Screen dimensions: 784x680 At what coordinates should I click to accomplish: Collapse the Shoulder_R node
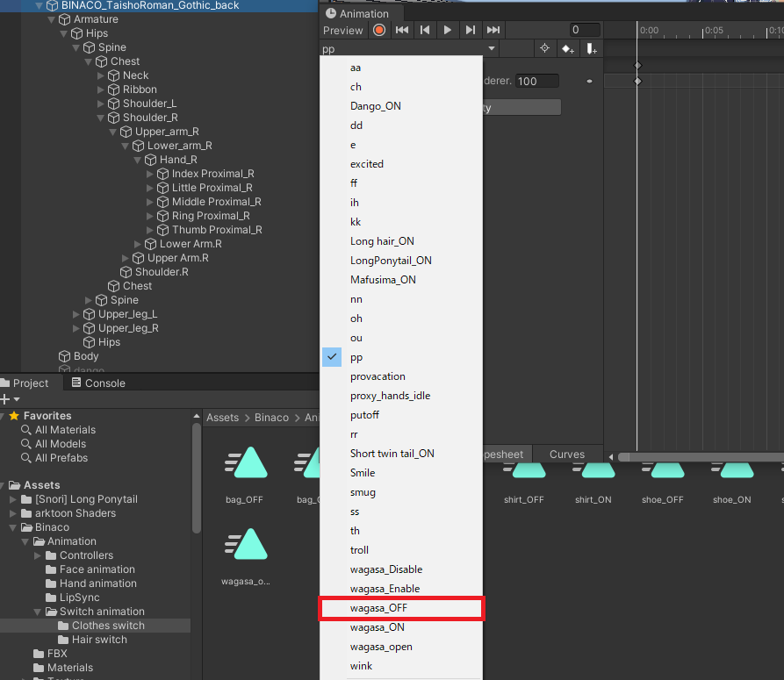[100, 118]
